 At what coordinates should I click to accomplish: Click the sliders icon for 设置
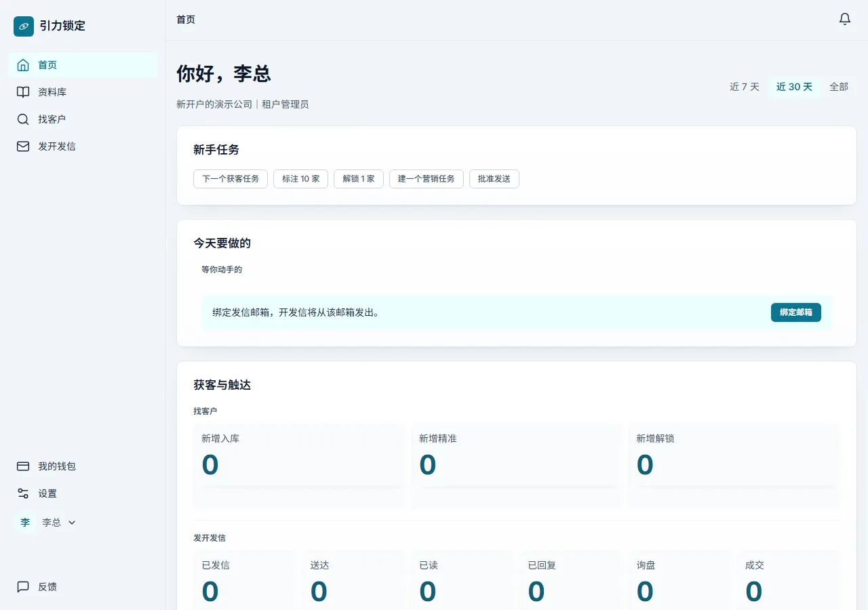[x=23, y=493]
